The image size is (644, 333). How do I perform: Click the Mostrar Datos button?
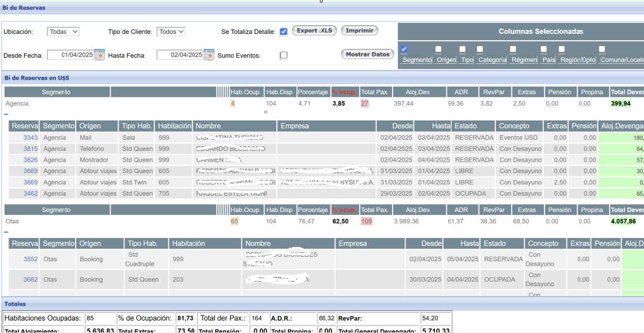coord(367,54)
